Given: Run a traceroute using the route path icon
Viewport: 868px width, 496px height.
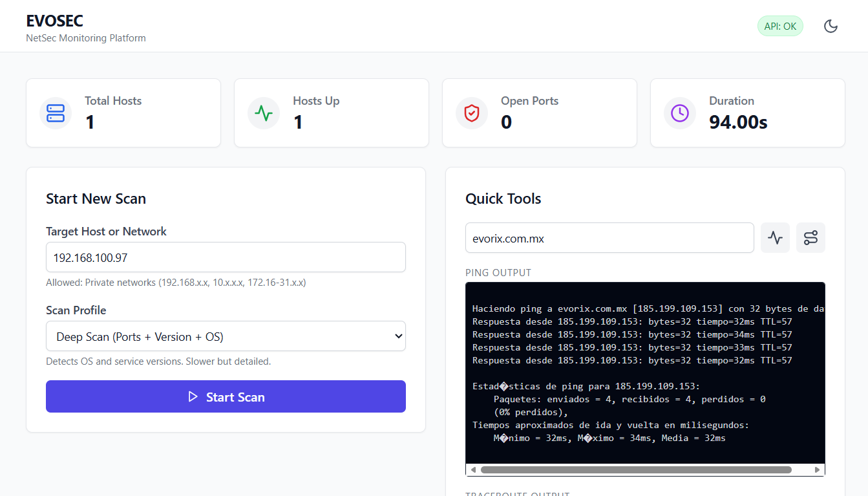Looking at the screenshot, I should [810, 237].
